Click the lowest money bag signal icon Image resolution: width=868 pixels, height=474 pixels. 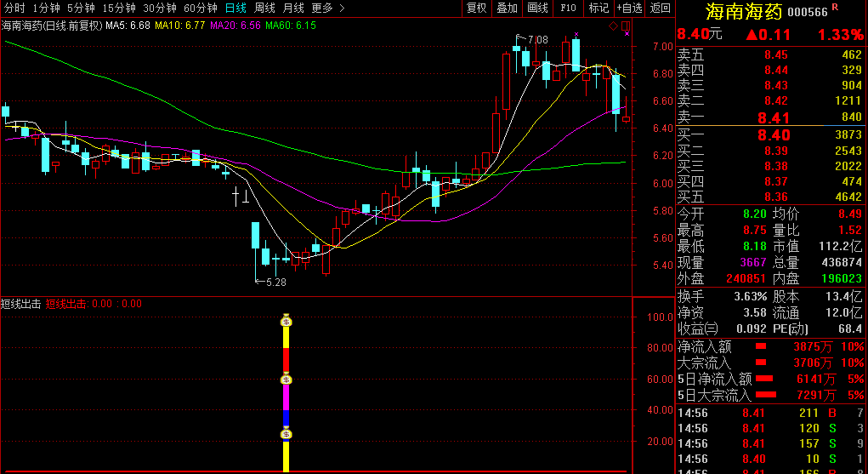point(286,435)
